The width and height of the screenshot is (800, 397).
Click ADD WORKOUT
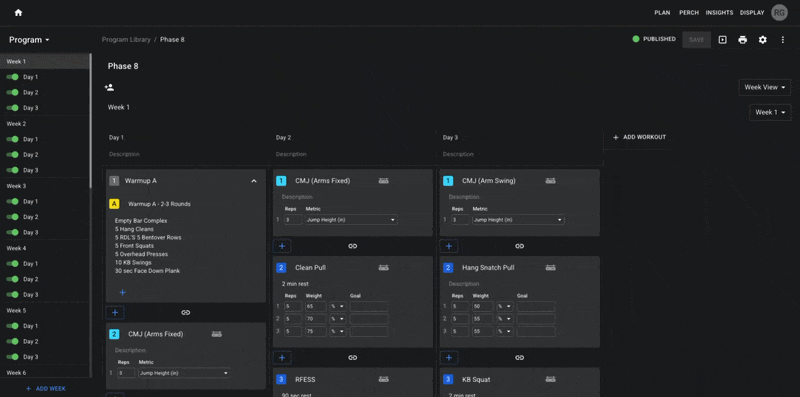[x=639, y=137]
